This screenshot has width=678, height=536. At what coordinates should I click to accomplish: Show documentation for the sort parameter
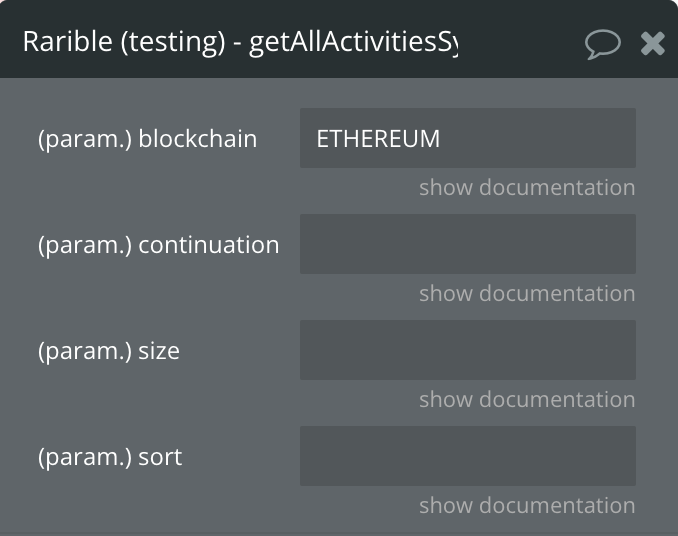527,505
